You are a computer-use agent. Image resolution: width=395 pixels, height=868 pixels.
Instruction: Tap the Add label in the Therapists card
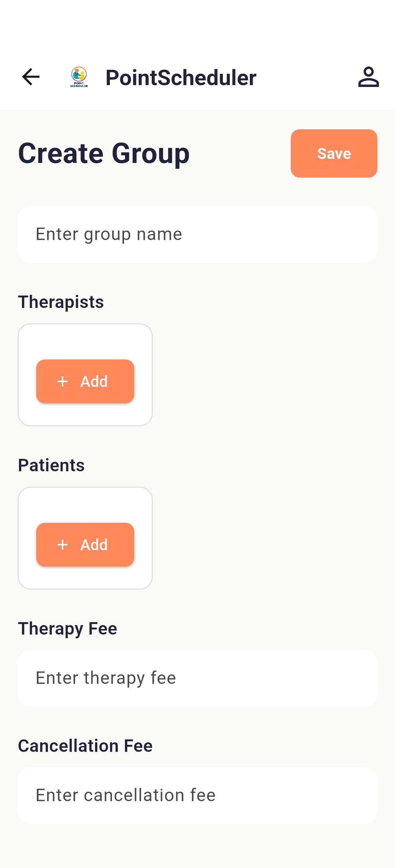pos(94,381)
